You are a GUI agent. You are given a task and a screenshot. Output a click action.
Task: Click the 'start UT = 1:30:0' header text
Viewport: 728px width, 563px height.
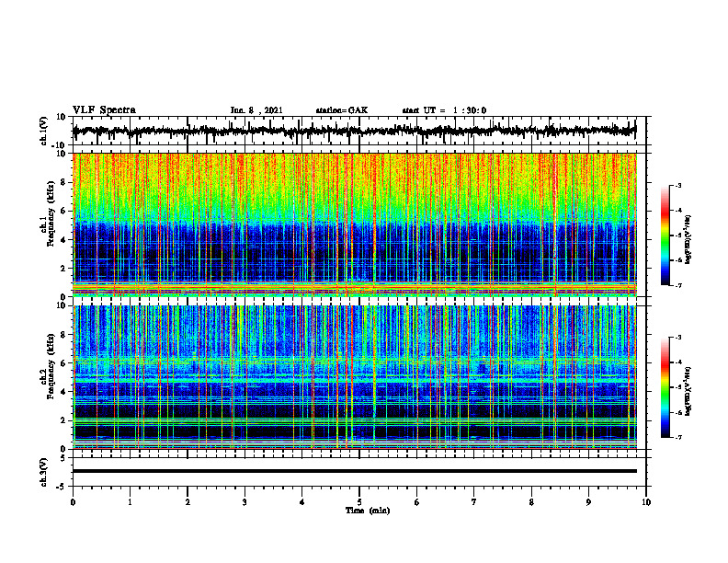pyautogui.click(x=444, y=110)
